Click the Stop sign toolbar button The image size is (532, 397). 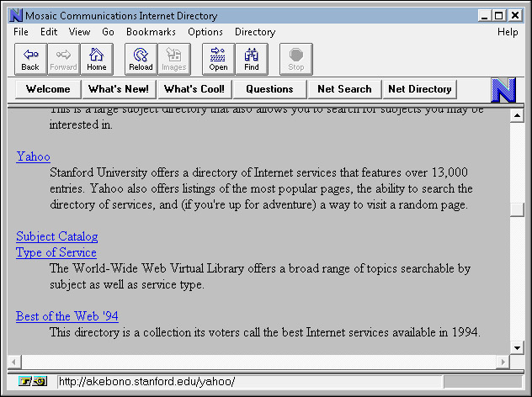pos(295,59)
